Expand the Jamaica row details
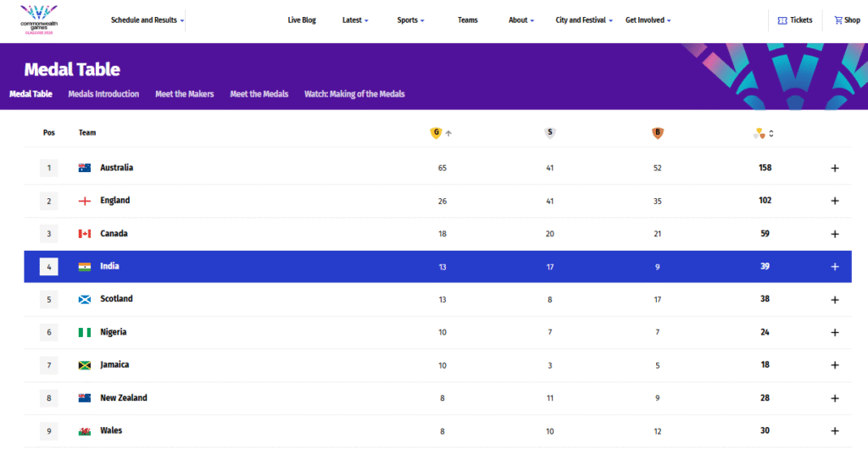 pyautogui.click(x=835, y=365)
